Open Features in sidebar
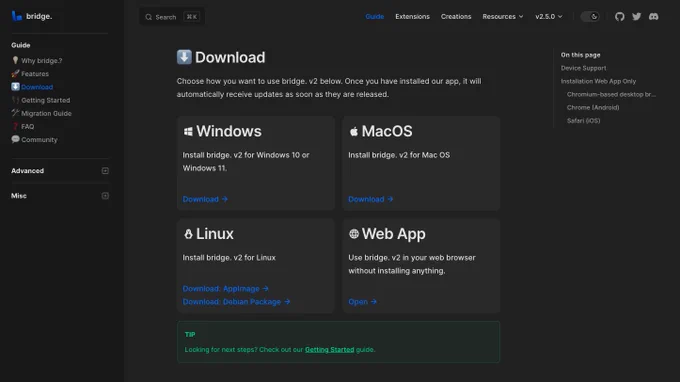 click(30, 74)
